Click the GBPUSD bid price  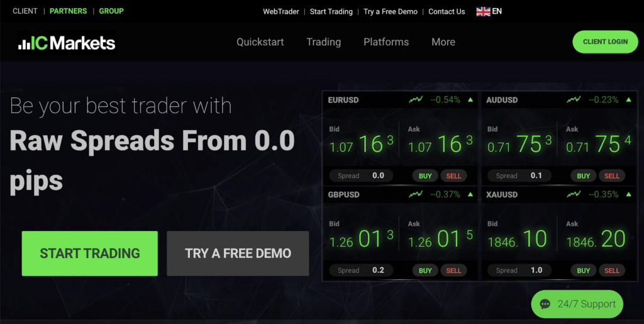click(x=362, y=239)
